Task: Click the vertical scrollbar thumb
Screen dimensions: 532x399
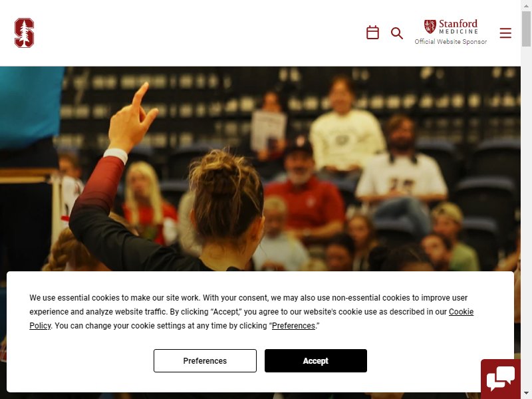Action: pos(526,29)
